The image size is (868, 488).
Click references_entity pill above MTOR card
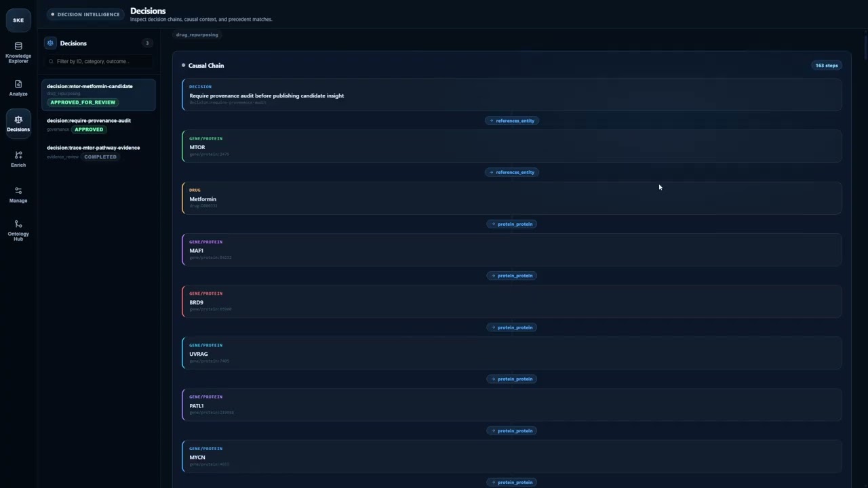pyautogui.click(x=512, y=121)
